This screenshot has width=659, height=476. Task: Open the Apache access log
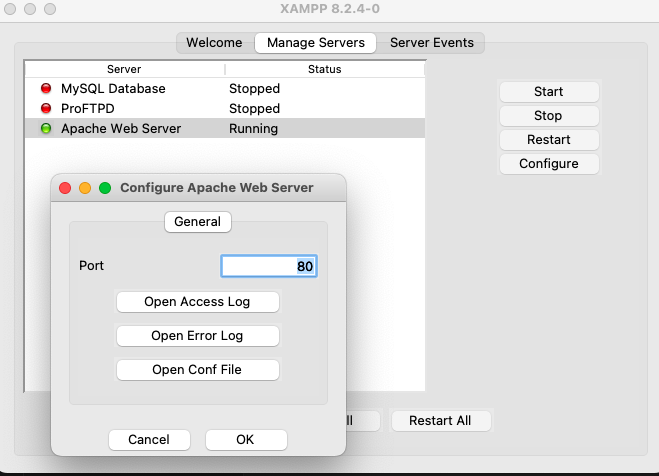coord(198,302)
